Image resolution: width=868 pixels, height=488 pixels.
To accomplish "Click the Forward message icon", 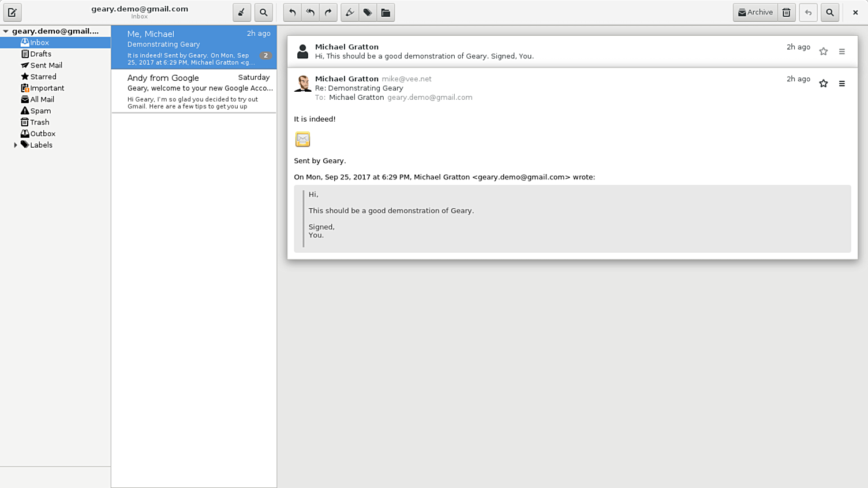I will pyautogui.click(x=328, y=13).
